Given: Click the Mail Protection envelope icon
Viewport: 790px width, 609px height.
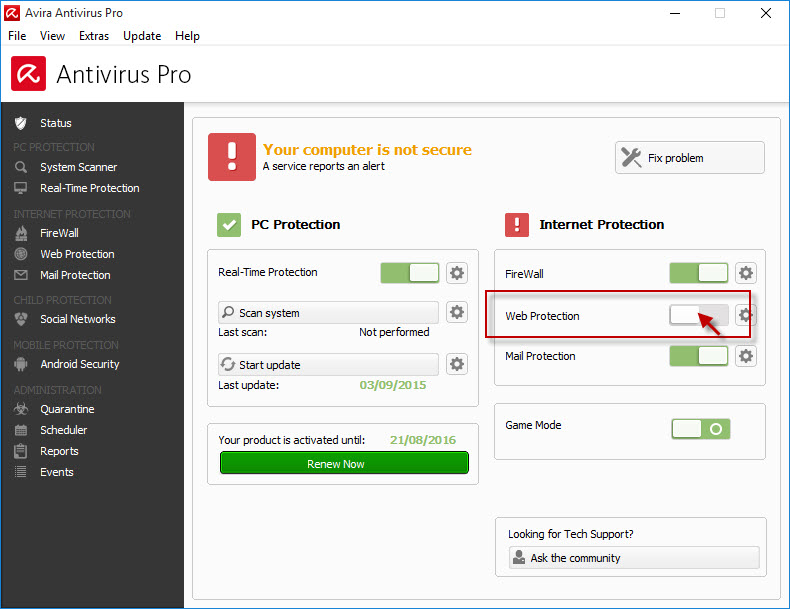Looking at the screenshot, I should (x=21, y=275).
